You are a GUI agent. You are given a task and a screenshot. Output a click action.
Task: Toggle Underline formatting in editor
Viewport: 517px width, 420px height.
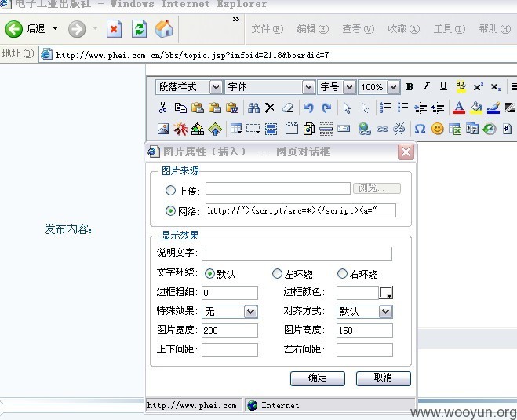click(443, 87)
